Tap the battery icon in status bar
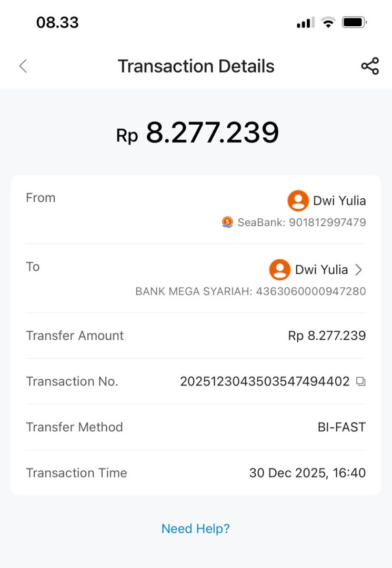This screenshot has height=568, width=392. [x=354, y=23]
